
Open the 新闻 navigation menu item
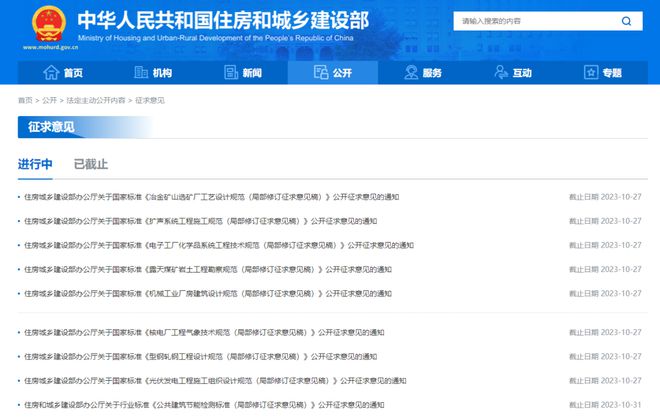pos(243,72)
